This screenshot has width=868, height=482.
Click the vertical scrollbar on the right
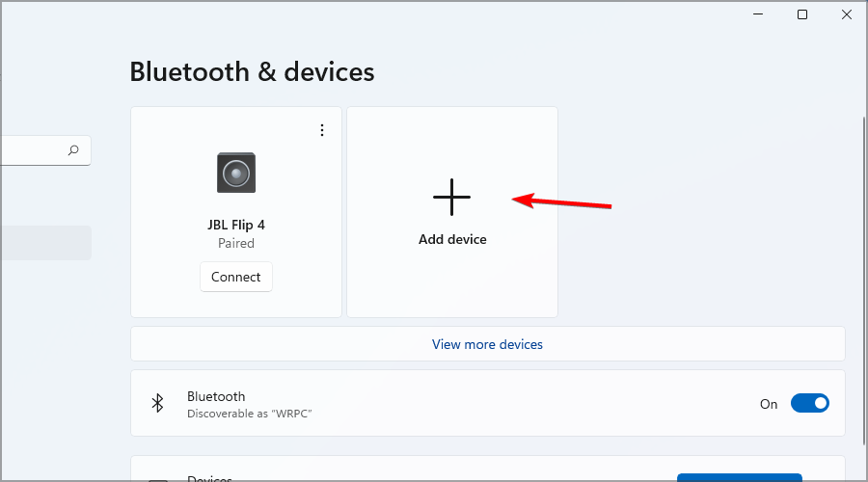861,241
